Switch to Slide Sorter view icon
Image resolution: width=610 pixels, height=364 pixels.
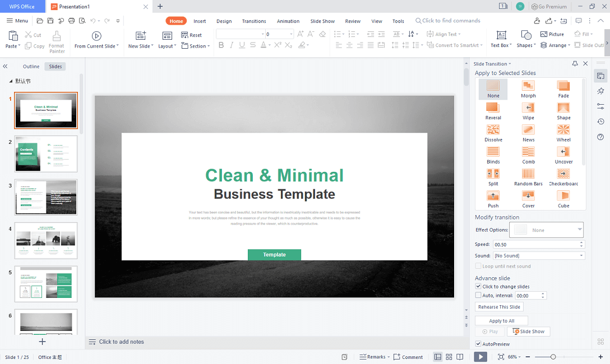(449, 357)
